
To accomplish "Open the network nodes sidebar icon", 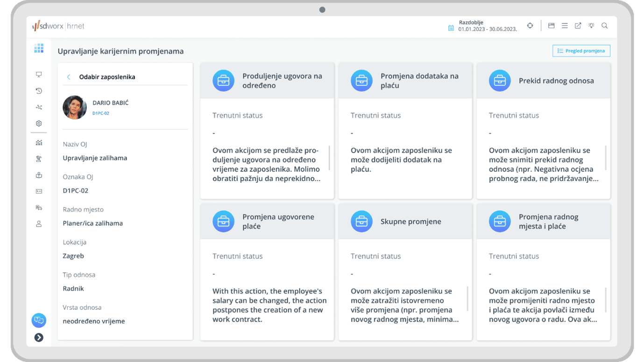I will click(39, 107).
